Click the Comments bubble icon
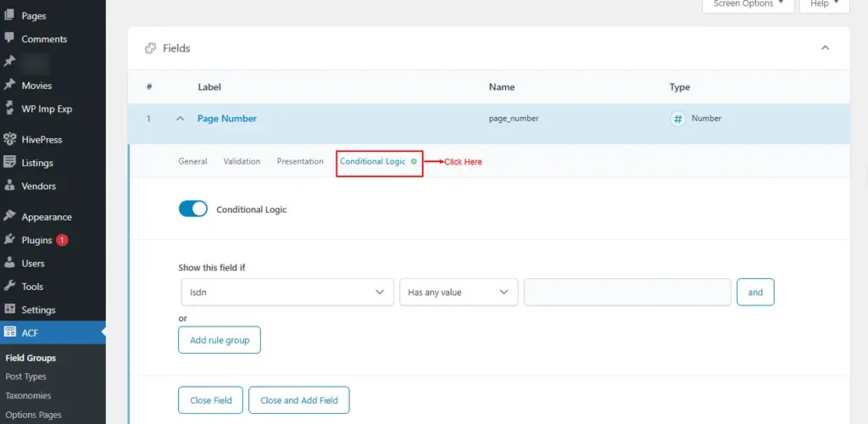 tap(9, 38)
